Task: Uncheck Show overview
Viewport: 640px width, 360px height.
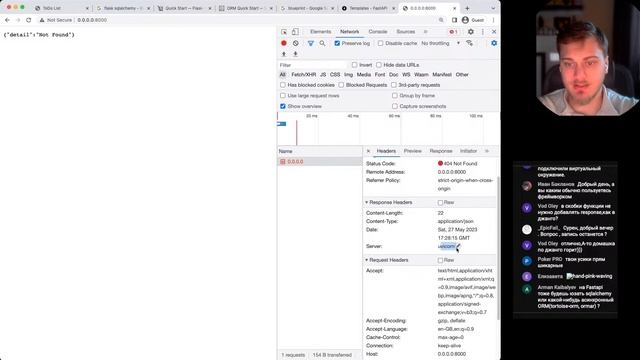Action: [283, 106]
